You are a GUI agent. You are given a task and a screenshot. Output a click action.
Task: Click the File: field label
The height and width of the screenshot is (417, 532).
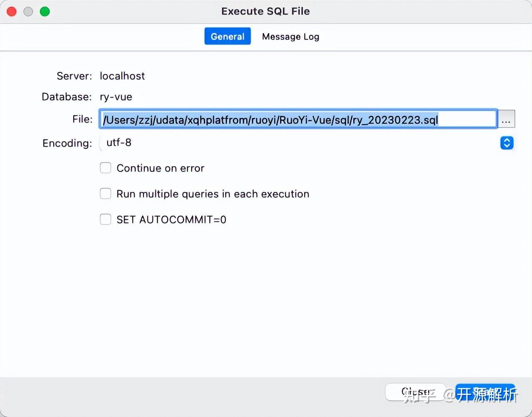click(x=82, y=119)
